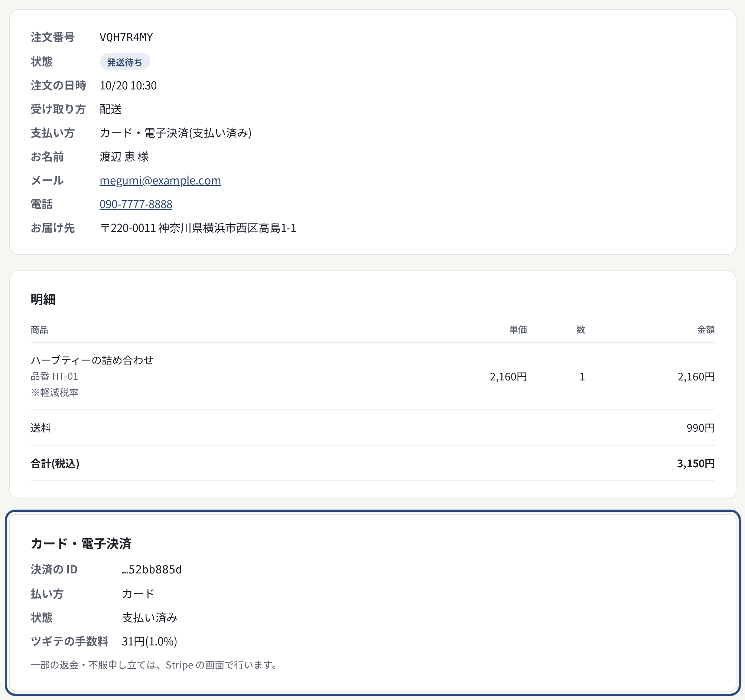The height and width of the screenshot is (700, 745).
Task: Click the ツギテの手数料 label
Action: tap(69, 642)
